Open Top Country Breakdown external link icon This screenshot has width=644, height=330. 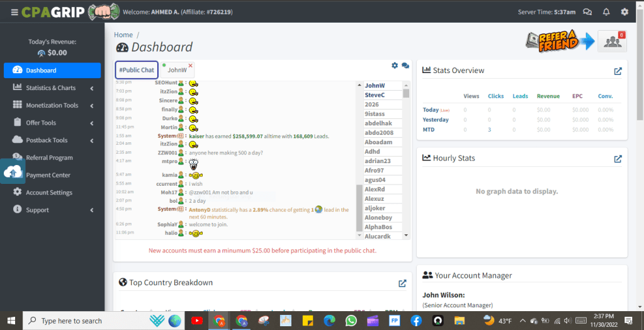pyautogui.click(x=402, y=283)
